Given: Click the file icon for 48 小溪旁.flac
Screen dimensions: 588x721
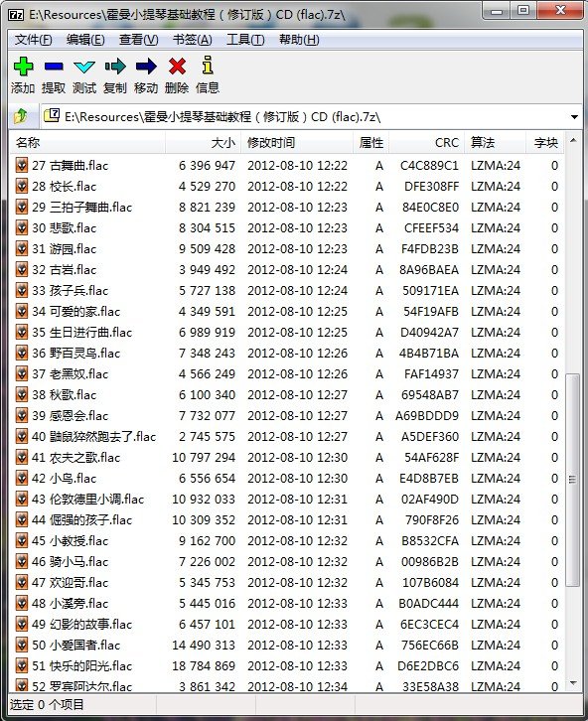Looking at the screenshot, I should pos(22,603).
